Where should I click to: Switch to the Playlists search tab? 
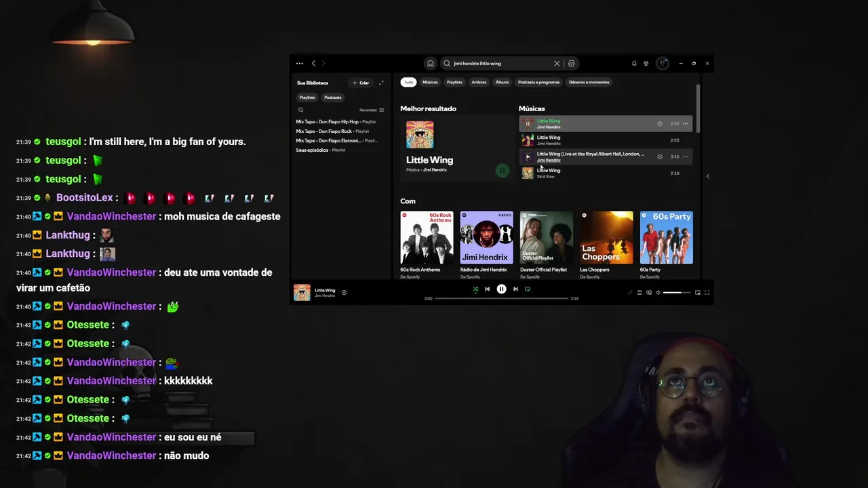pyautogui.click(x=454, y=82)
